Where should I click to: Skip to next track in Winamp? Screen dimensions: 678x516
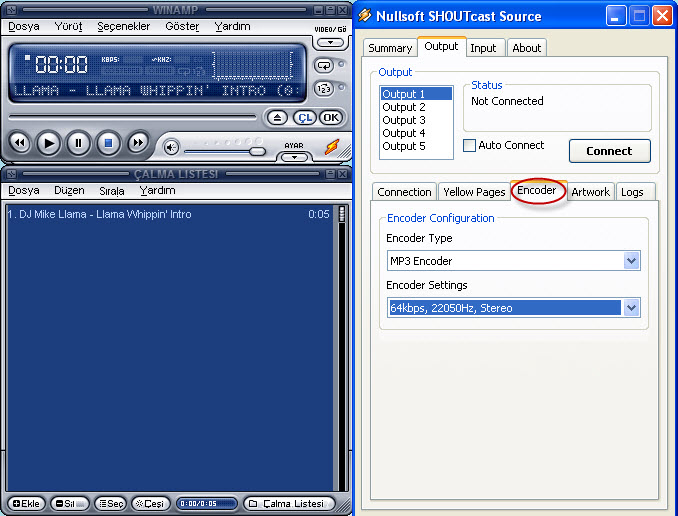138,143
